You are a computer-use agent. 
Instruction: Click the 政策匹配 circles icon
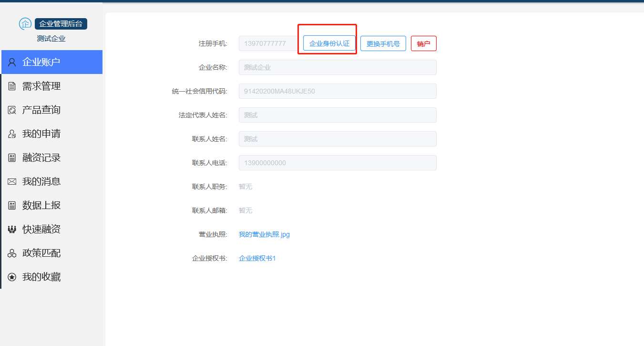coord(12,253)
